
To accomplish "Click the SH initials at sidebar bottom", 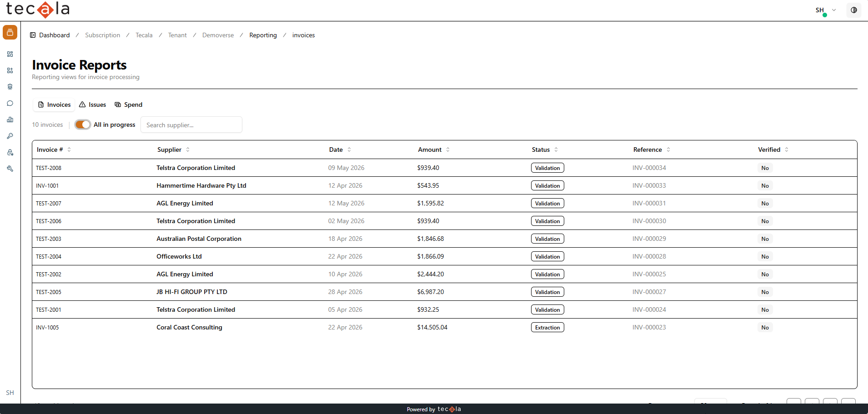I will (10, 393).
